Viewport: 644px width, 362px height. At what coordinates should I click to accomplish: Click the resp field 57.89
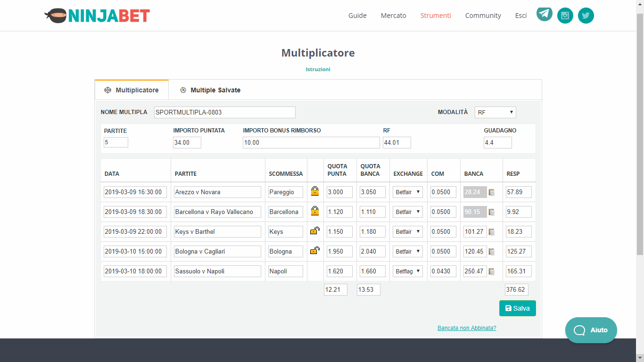pos(518,192)
